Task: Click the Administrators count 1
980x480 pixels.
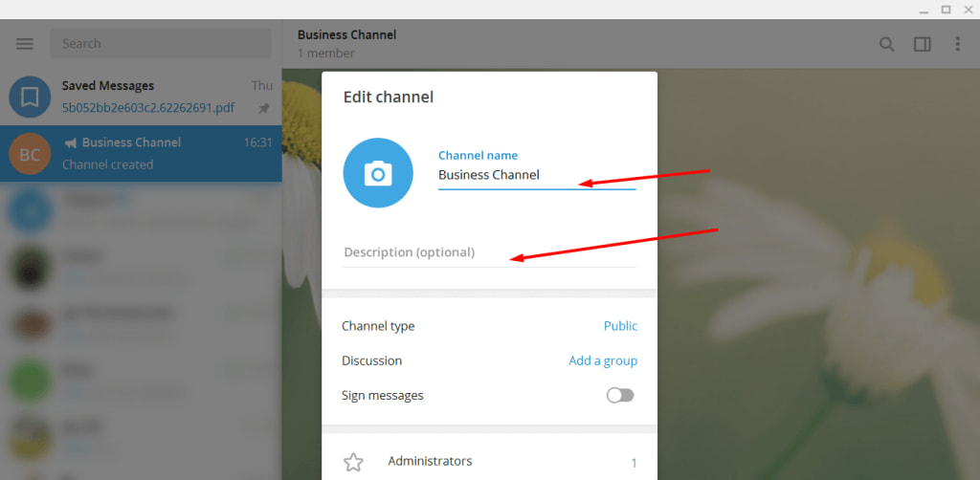Action: point(634,463)
